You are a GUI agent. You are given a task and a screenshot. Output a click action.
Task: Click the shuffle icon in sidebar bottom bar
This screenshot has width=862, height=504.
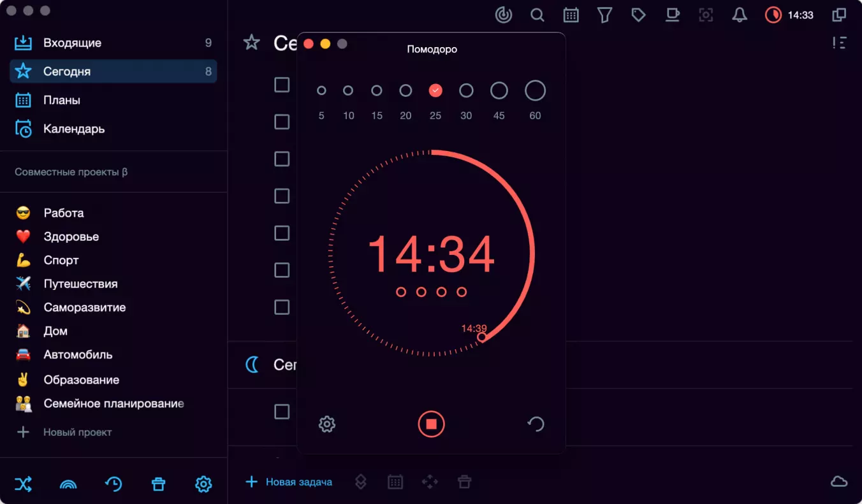coord(23,484)
